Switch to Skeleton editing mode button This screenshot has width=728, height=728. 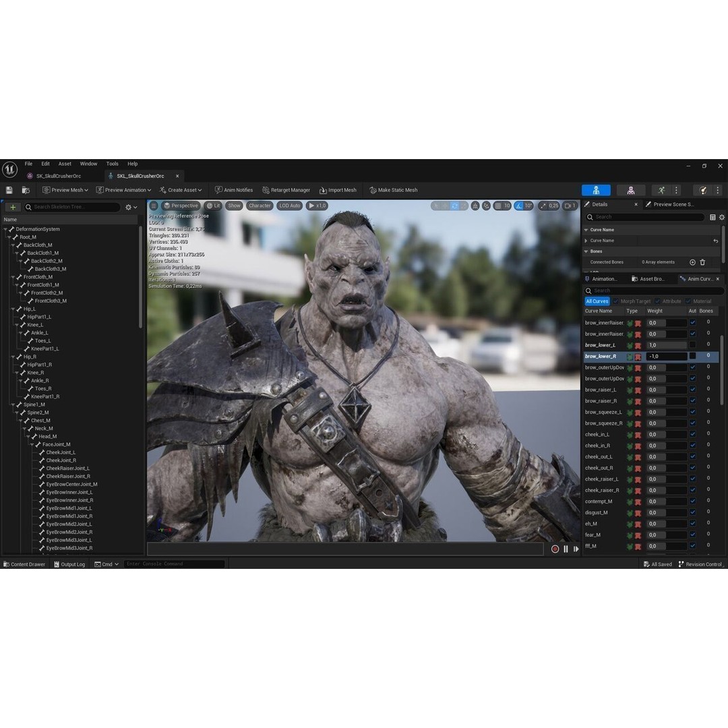click(596, 190)
